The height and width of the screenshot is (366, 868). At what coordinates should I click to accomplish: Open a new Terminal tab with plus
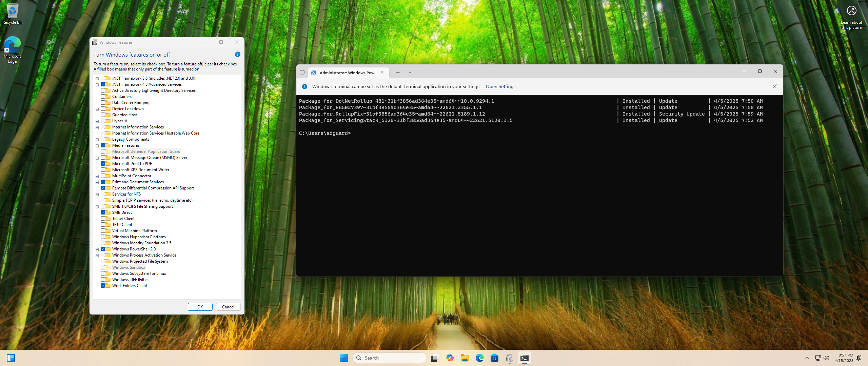(397, 72)
